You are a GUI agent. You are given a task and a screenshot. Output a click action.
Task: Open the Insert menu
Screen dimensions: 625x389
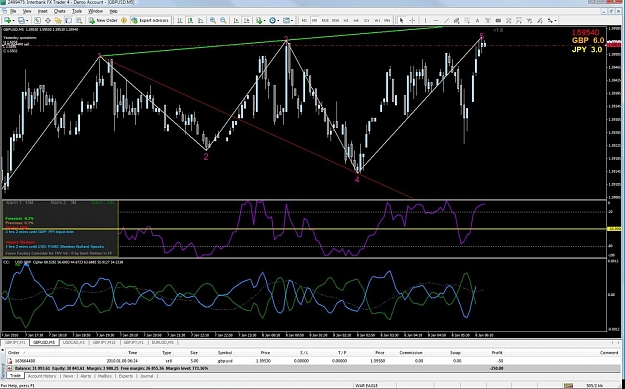point(42,11)
